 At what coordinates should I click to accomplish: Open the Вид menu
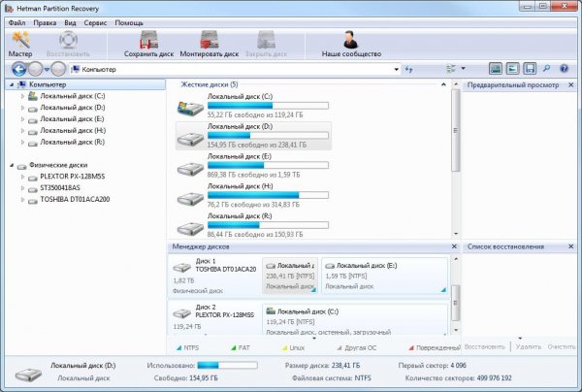[70, 23]
